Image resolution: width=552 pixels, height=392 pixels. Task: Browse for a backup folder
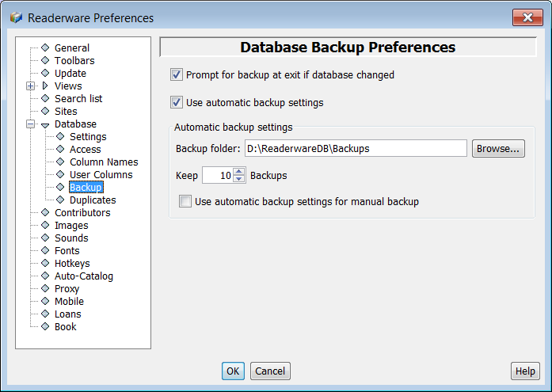498,149
